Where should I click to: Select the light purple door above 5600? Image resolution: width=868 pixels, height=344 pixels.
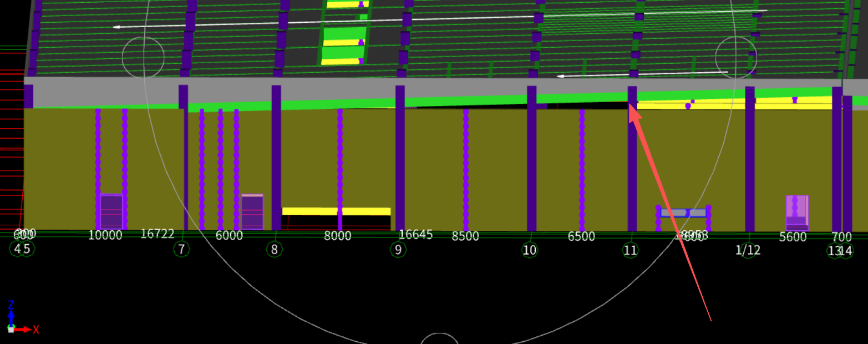tap(797, 213)
